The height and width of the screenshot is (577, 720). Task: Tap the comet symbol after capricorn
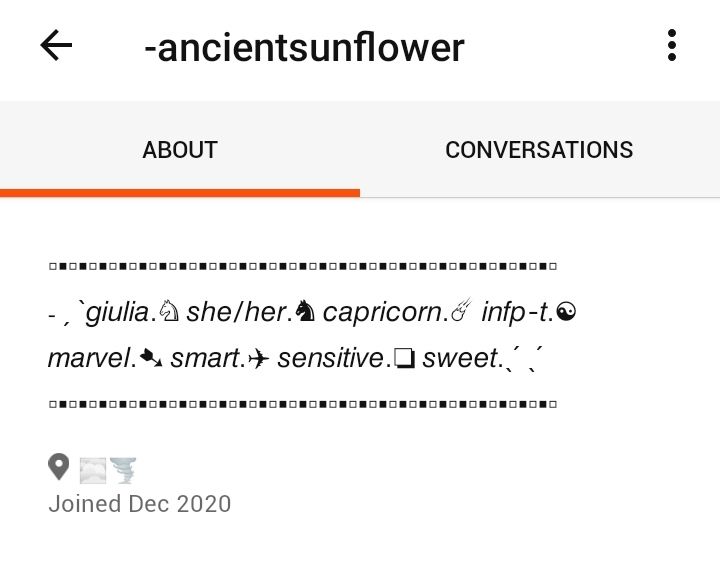point(460,313)
